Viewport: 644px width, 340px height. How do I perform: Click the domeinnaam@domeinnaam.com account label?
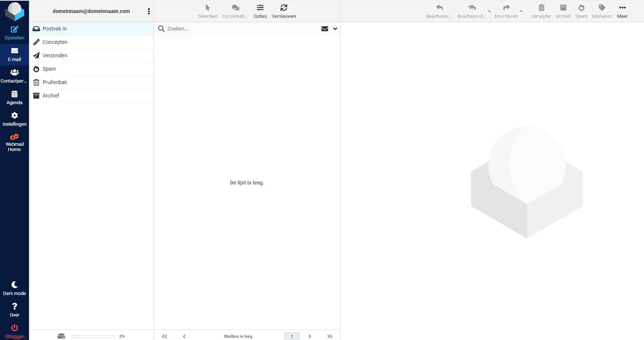point(91,11)
